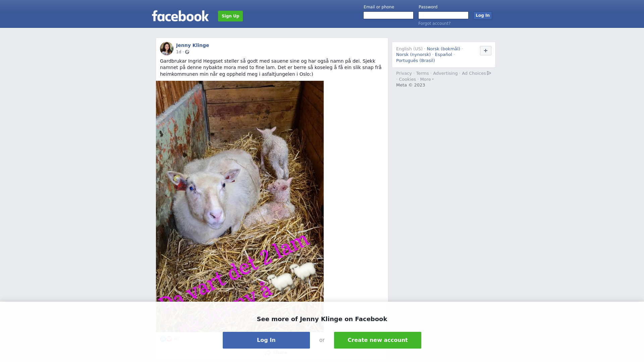Click the heart reaction icon under post

point(169,339)
